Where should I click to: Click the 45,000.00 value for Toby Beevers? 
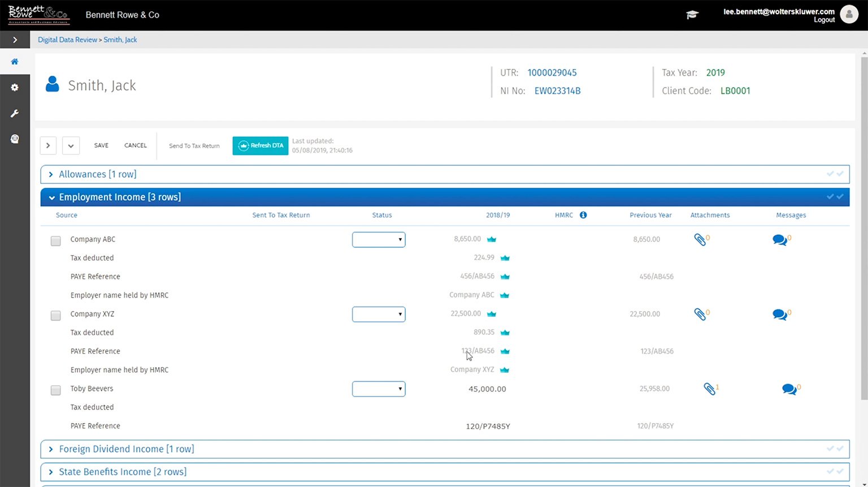pyautogui.click(x=487, y=389)
